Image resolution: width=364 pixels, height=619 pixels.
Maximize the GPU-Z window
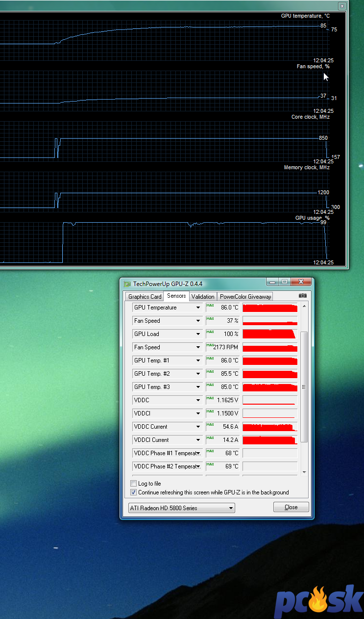tap(284, 282)
